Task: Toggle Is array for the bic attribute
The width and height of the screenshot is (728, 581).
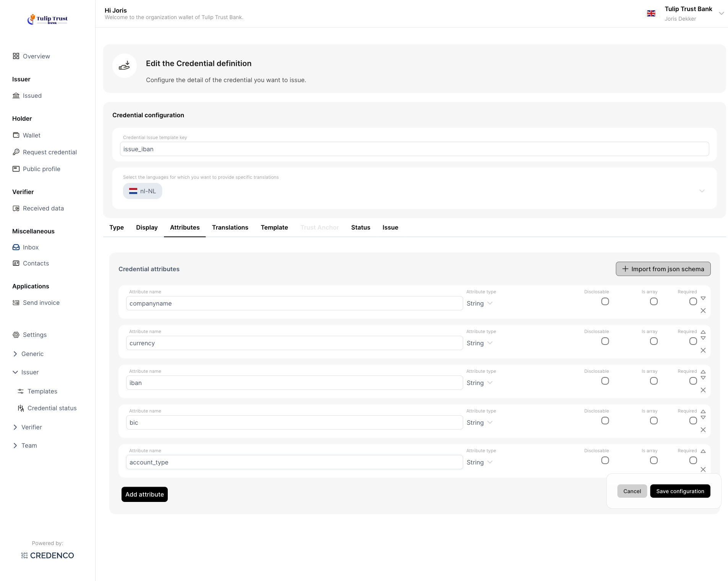Action: pos(653,421)
